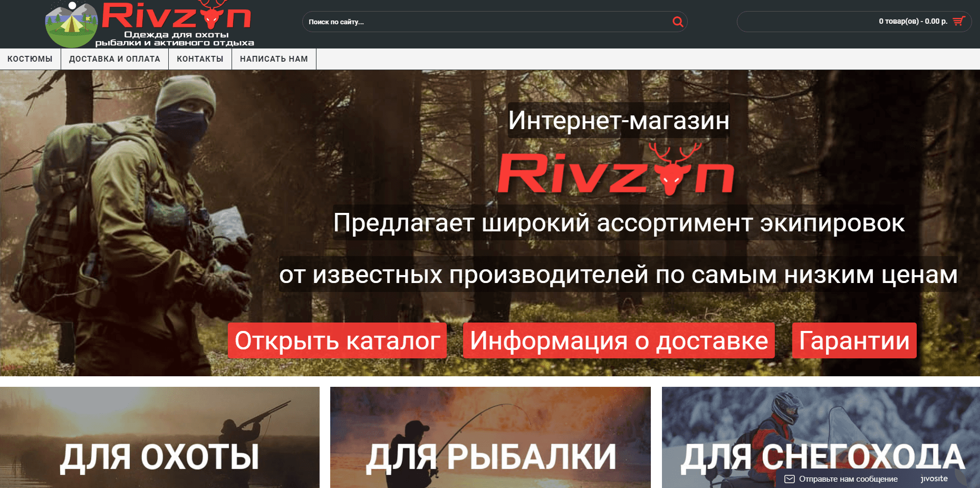Click the large Rivzon deer logo in banner
This screenshot has width=980, height=488.
(x=616, y=171)
